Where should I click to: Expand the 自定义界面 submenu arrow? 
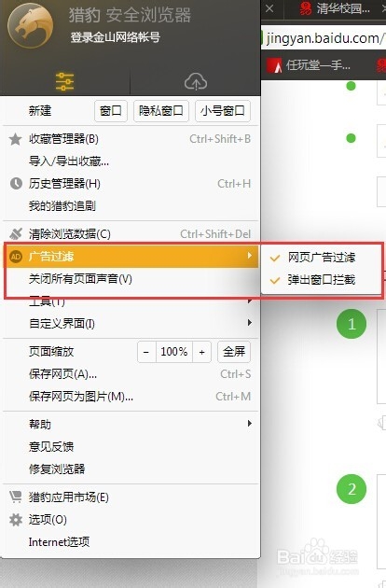(250, 323)
